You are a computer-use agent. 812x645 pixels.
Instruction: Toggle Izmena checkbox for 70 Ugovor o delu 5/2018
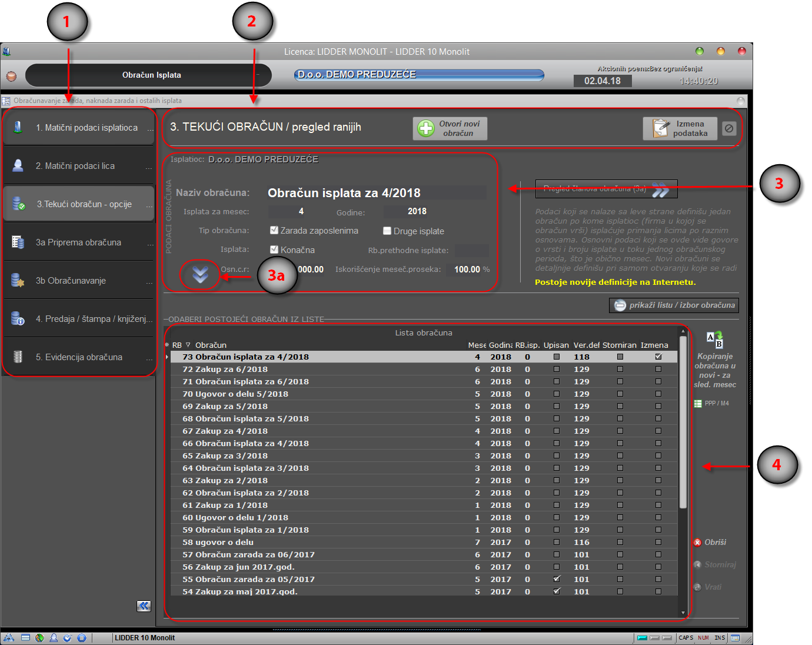658,394
